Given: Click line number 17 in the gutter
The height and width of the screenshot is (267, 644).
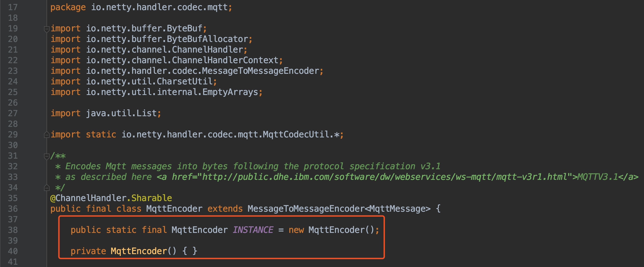Looking at the screenshot, I should 13,7.
